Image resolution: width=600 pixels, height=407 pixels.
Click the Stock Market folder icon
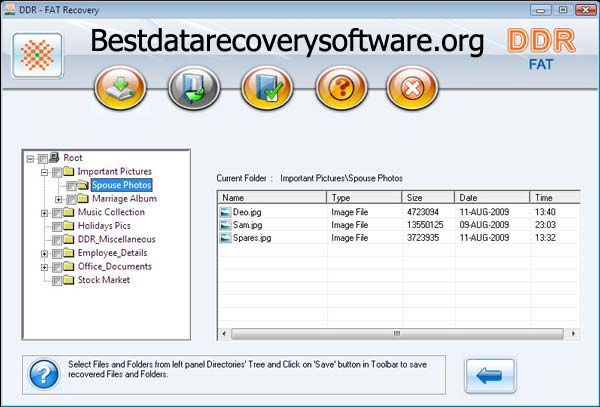coord(68,280)
